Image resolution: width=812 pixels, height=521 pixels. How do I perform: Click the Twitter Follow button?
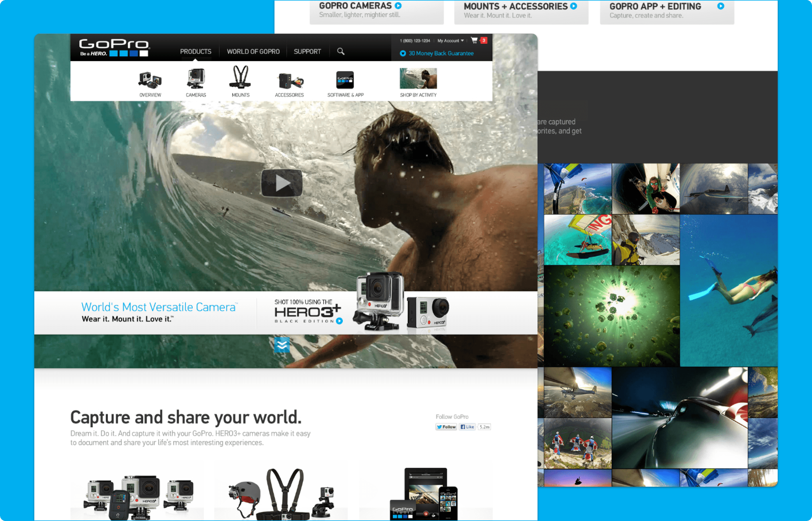click(x=446, y=427)
